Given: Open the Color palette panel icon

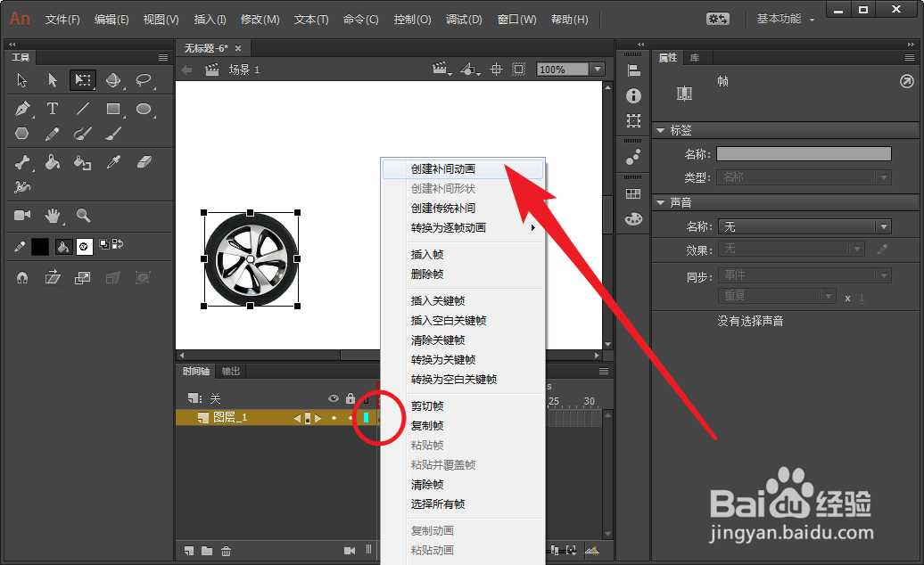Looking at the screenshot, I should [x=633, y=219].
